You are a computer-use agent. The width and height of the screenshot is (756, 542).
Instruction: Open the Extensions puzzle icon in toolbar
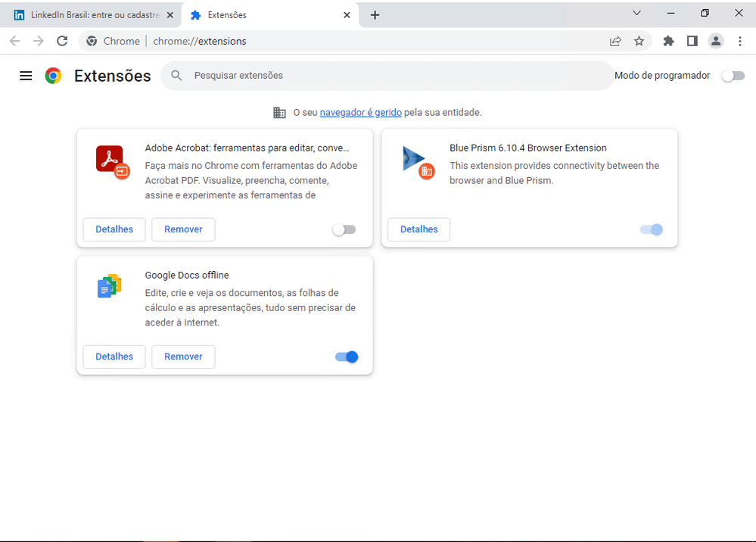(x=668, y=41)
